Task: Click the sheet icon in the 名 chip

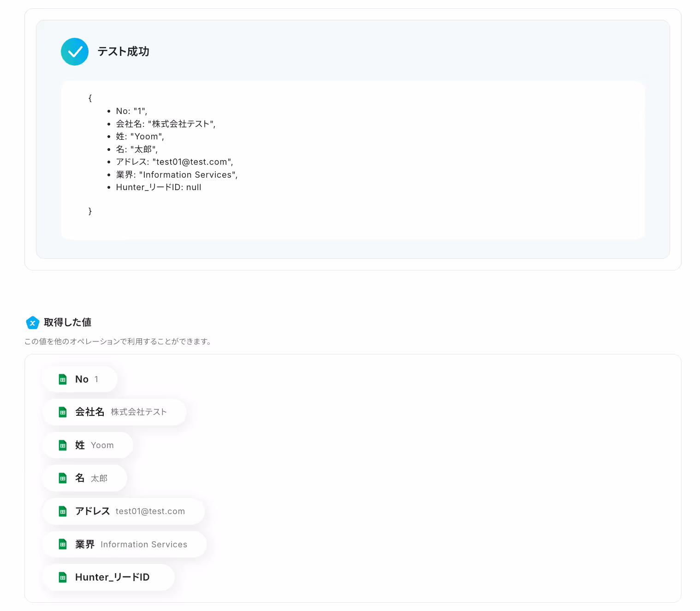Action: click(63, 478)
